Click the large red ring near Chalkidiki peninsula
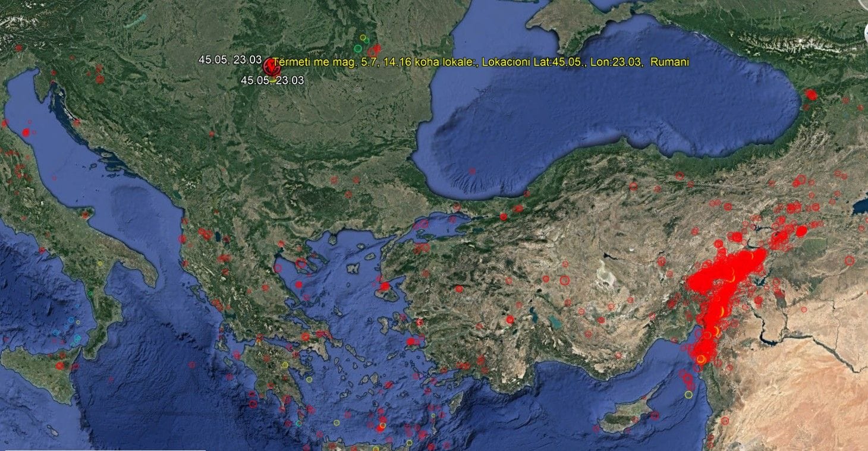The height and width of the screenshot is (451, 868). pos(301,264)
